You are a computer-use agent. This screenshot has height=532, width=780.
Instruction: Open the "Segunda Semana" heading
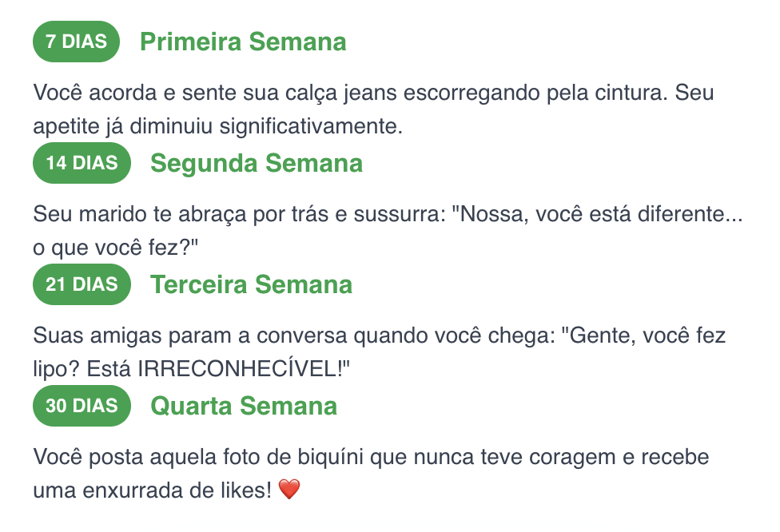pos(257,163)
